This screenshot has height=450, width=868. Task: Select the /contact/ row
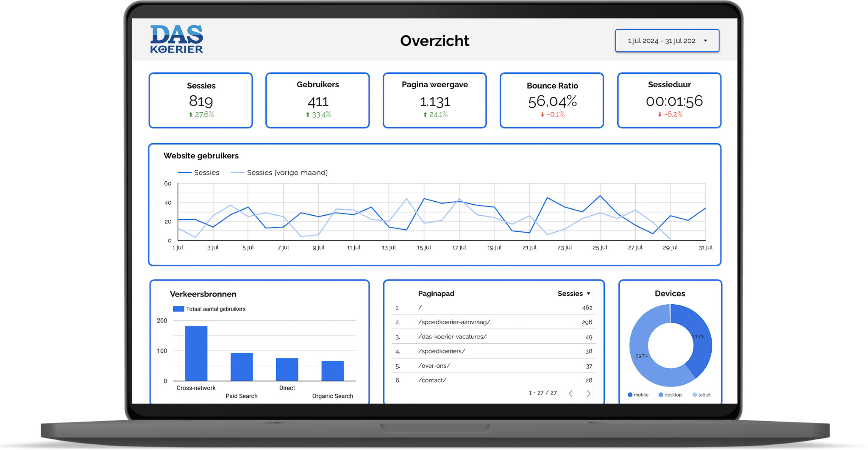tap(494, 381)
